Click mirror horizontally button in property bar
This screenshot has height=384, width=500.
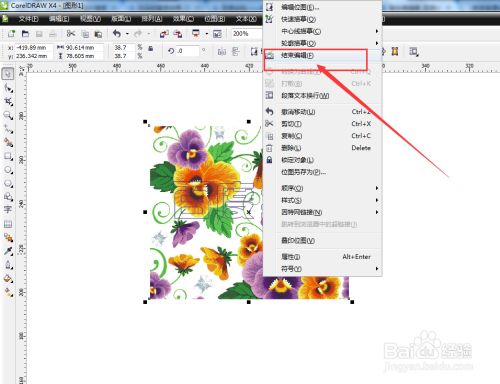click(x=221, y=51)
